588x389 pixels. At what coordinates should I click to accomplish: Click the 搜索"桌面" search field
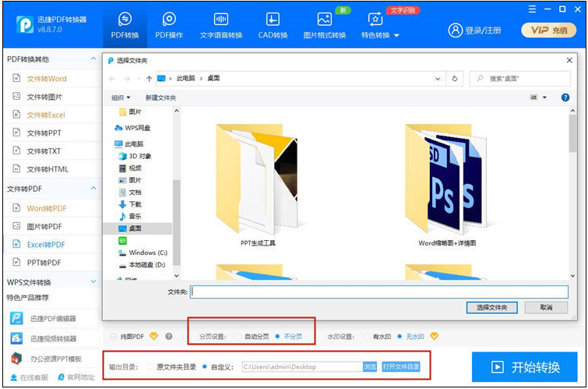[520, 79]
